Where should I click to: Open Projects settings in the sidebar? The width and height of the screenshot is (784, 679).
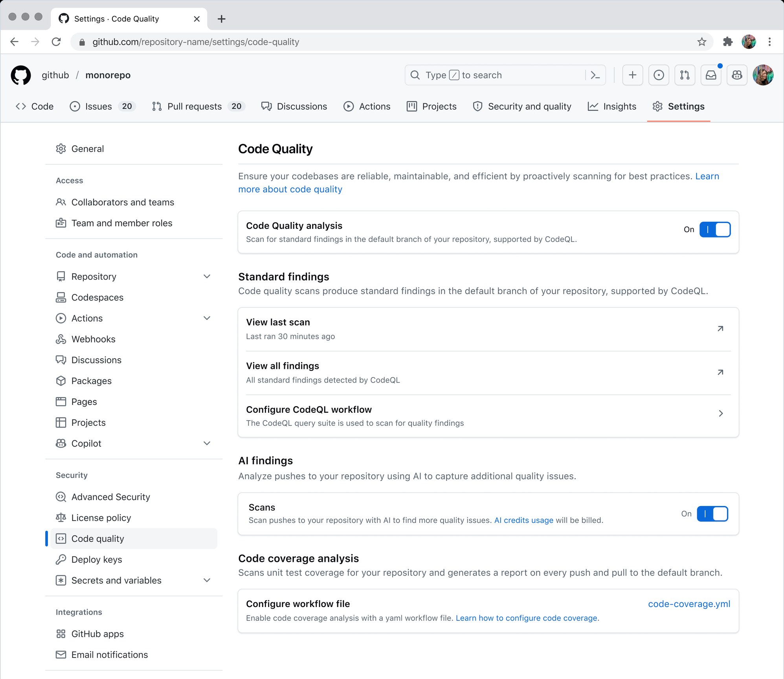click(x=134, y=422)
